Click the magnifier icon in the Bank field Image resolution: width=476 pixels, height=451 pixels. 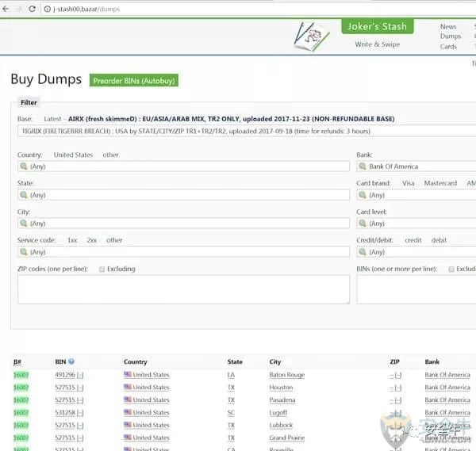click(363, 166)
